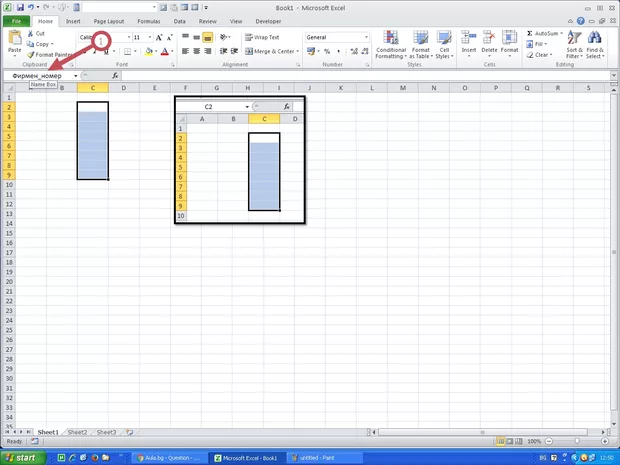Switch to the Sheet2 worksheet tab

(x=77, y=432)
